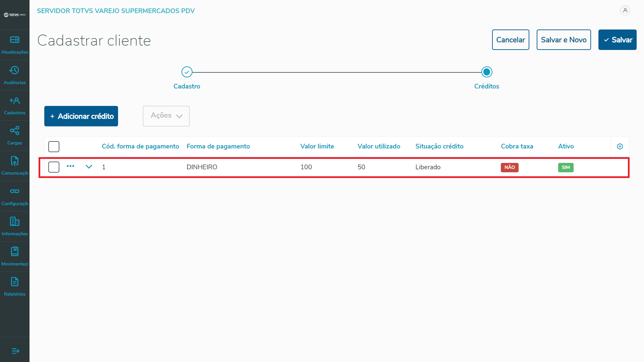Expand the sidebar menu at bottom
This screenshot has height=362, width=644.
pyautogui.click(x=15, y=351)
